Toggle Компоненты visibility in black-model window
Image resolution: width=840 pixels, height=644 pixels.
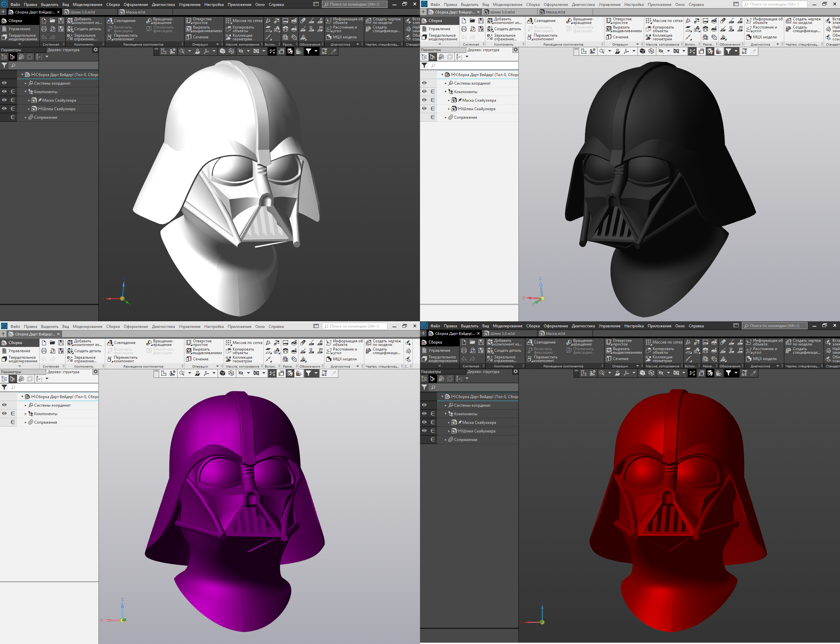click(x=424, y=91)
